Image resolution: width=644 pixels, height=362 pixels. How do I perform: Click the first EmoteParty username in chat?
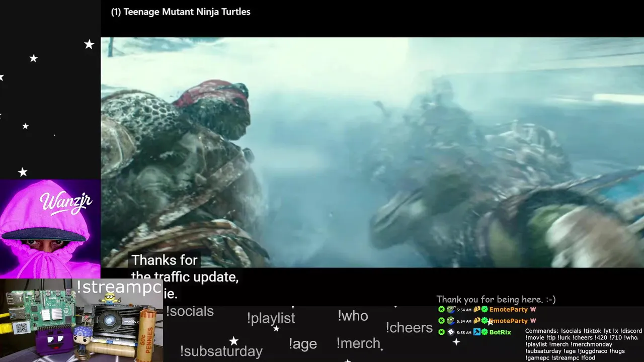coord(508,309)
